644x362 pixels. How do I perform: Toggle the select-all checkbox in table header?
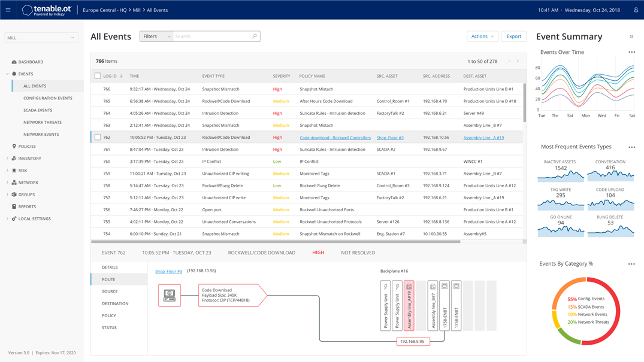coord(97,76)
